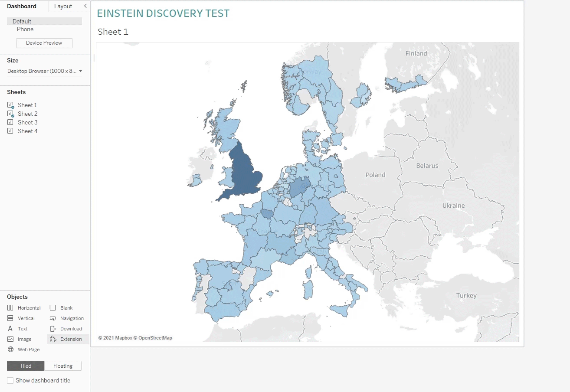Select the Phone device layout
The width and height of the screenshot is (570, 392).
(25, 29)
